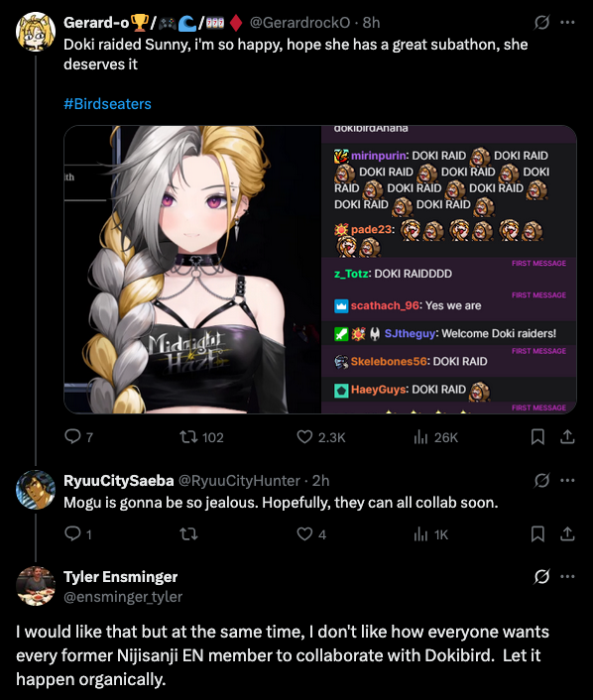Open more options on RyuuCitySaeba's reply
593x700 pixels.
pos(567,480)
